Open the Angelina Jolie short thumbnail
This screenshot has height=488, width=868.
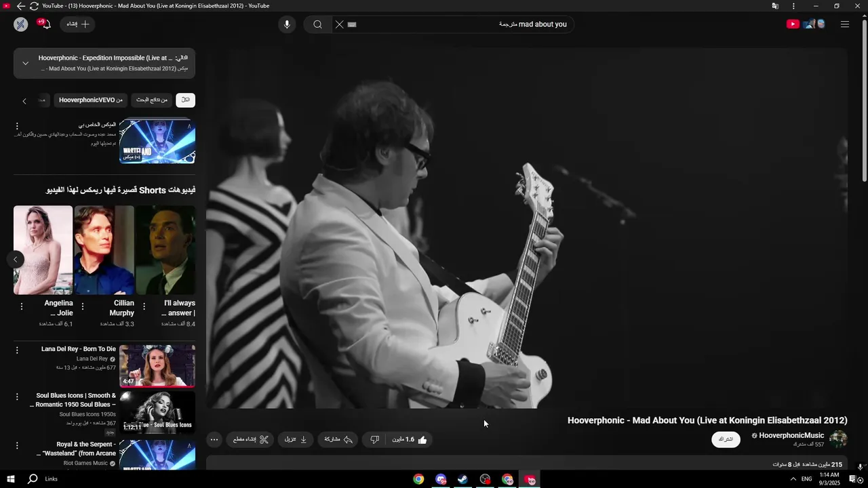pyautogui.click(x=43, y=250)
